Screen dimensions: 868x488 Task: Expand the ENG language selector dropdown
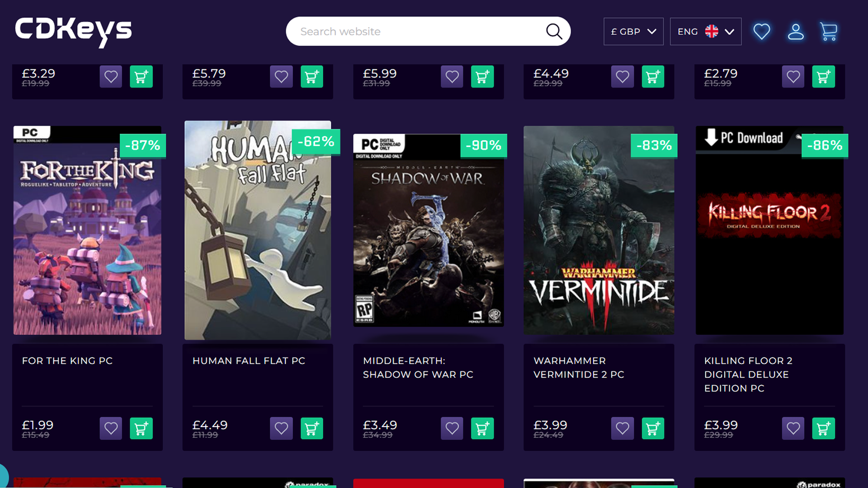click(705, 31)
